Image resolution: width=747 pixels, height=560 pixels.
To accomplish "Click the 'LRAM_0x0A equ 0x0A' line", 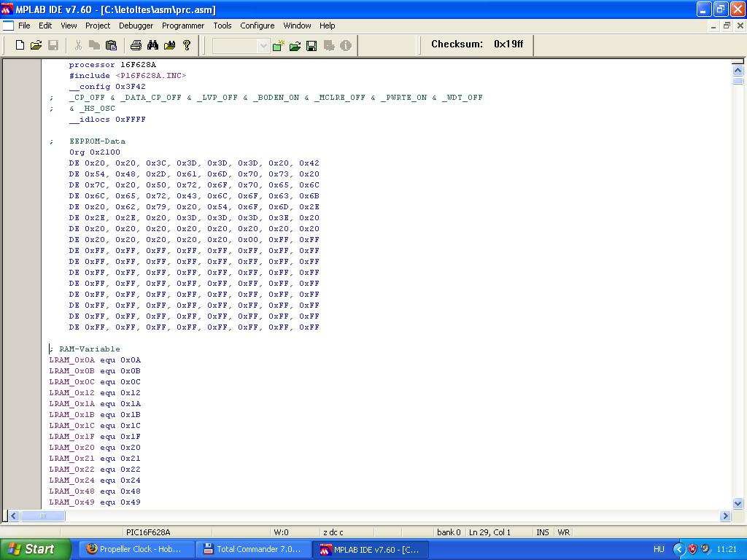I will (95, 360).
